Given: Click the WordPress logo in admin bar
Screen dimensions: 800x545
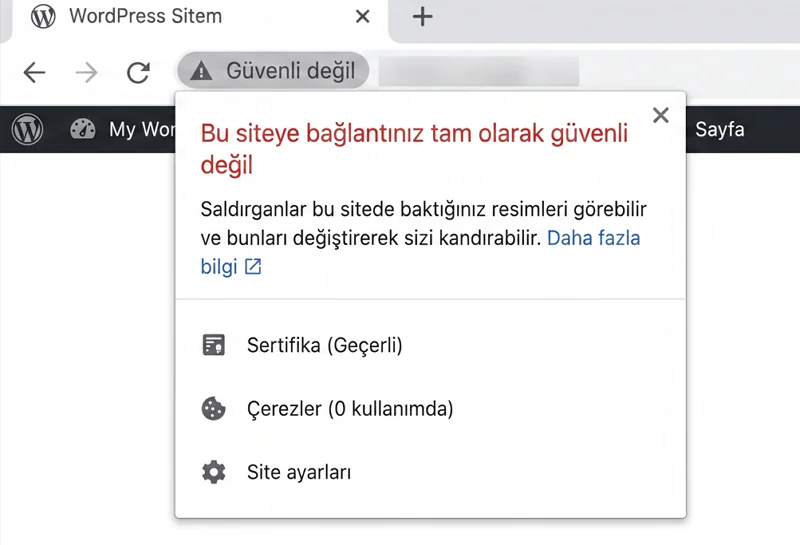Looking at the screenshot, I should coord(28,129).
